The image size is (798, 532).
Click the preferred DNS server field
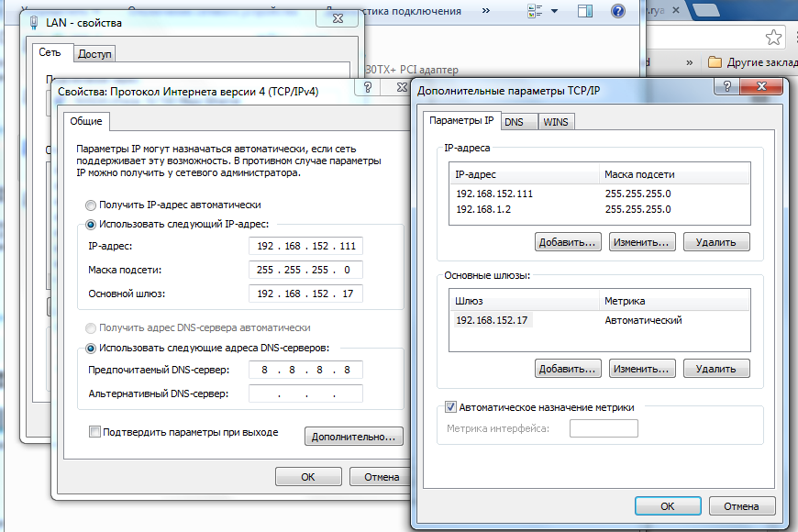[x=305, y=370]
